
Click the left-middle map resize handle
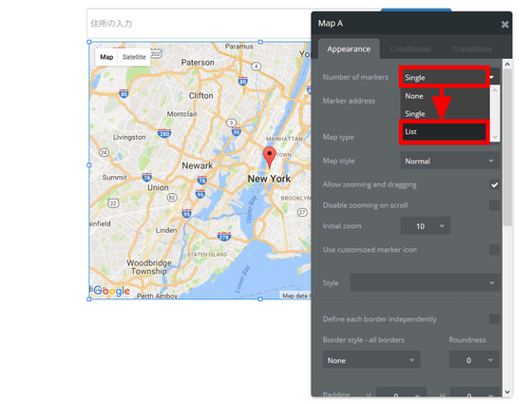coord(89,165)
